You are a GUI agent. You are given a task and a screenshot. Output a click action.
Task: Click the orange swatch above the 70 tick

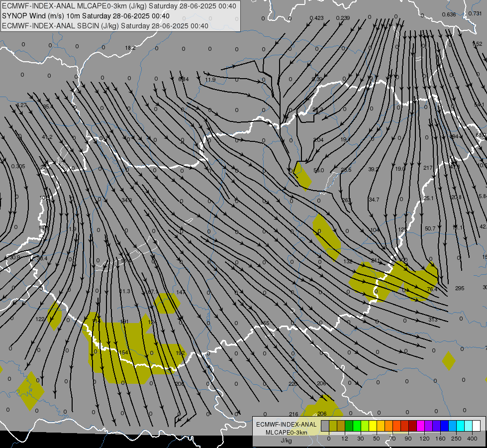click(x=389, y=426)
